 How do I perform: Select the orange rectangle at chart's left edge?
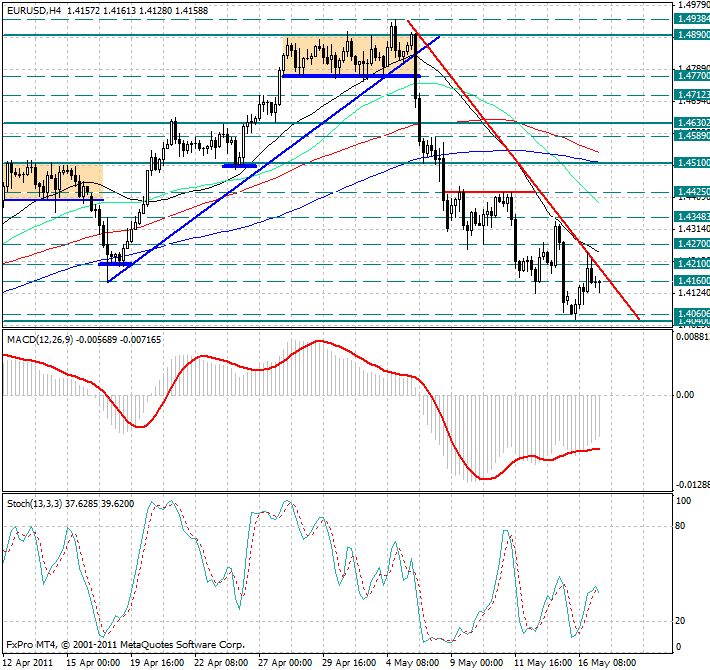pyautogui.click(x=53, y=181)
